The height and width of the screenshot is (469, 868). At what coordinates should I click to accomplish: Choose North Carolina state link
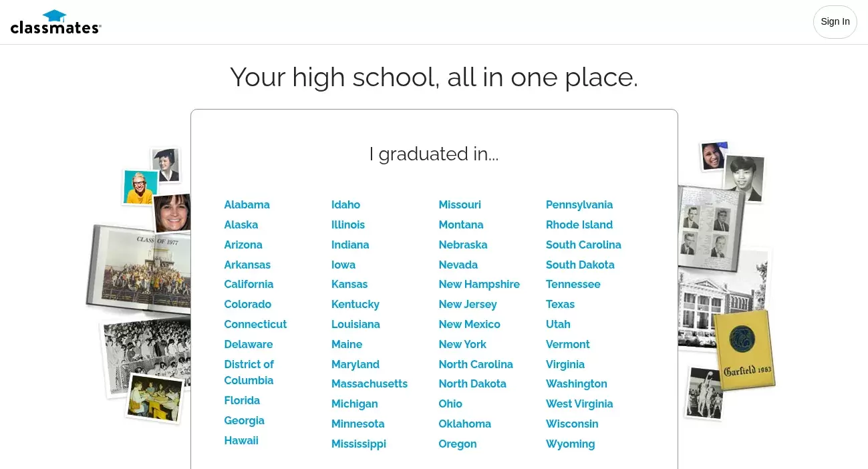point(476,365)
